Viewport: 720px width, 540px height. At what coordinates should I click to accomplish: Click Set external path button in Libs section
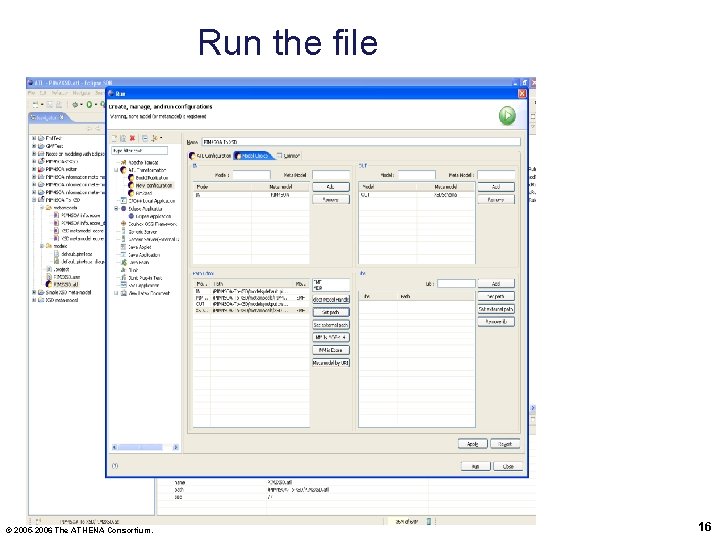click(x=496, y=309)
